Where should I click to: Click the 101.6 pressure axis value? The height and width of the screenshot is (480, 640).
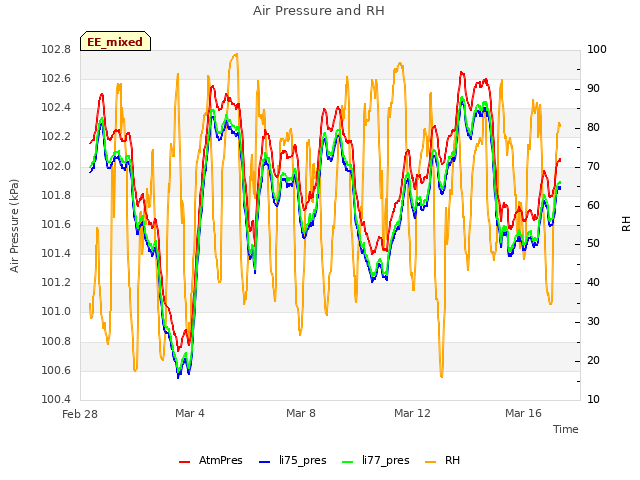click(56, 224)
